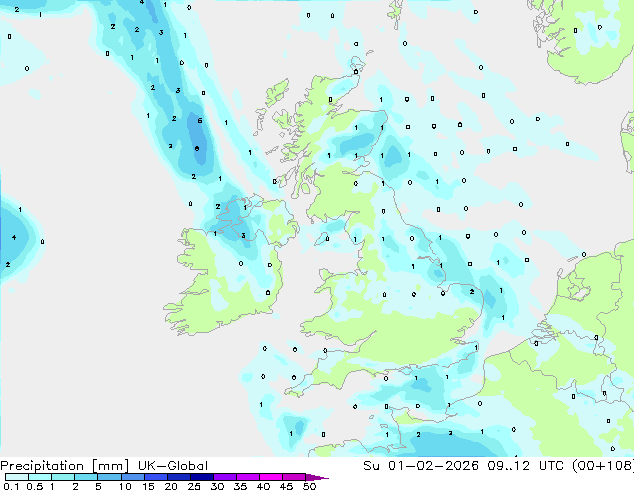Viewport: 634px width, 490px height.
Task: Click the '10' legend scale label
Action: [125, 486]
